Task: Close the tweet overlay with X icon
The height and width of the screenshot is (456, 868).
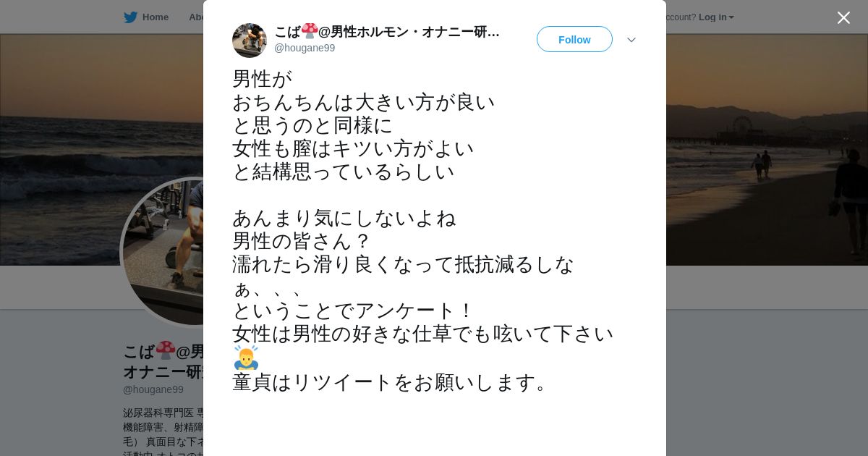Action: [x=843, y=17]
